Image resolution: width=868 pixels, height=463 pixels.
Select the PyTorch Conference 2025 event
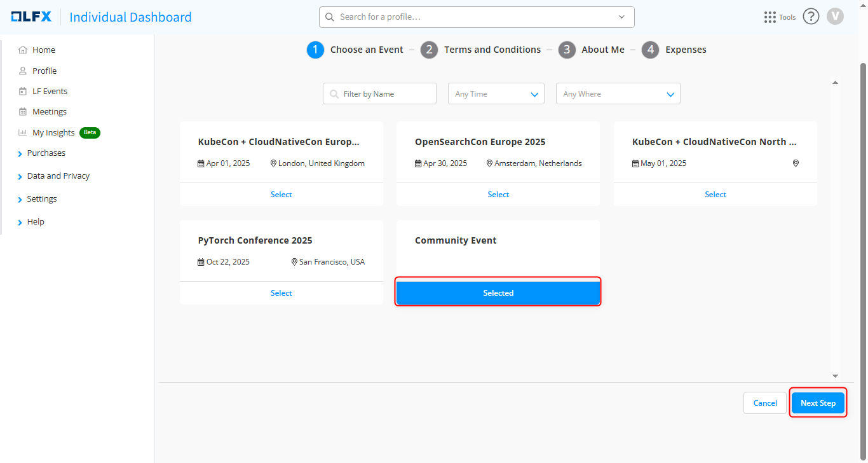(x=281, y=293)
